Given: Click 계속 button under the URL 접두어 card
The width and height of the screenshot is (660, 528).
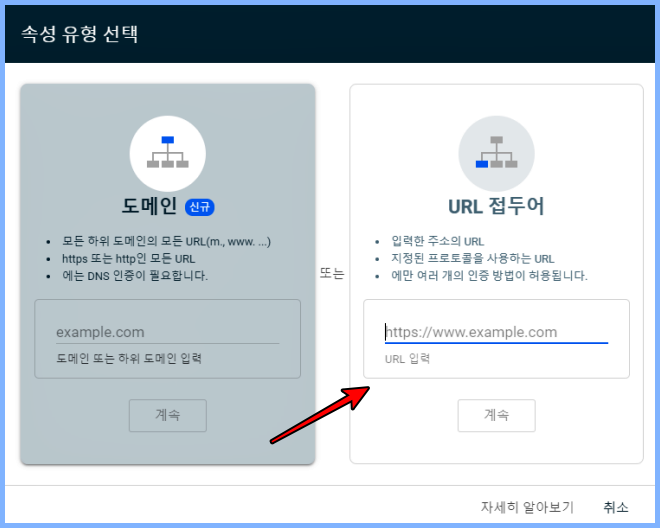Looking at the screenshot, I should (x=496, y=415).
